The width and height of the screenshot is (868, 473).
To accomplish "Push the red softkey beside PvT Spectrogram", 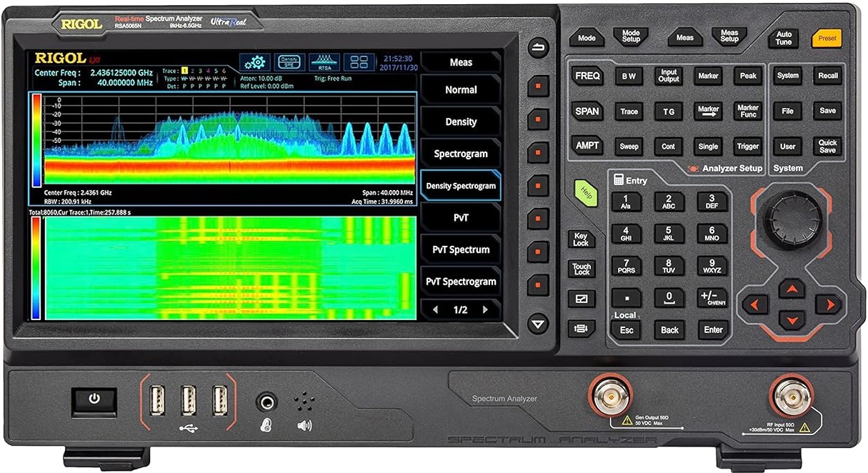I will [x=538, y=285].
